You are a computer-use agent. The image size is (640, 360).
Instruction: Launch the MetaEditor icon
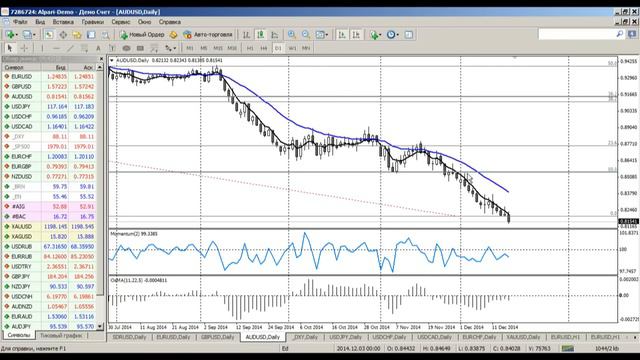pos(173,35)
